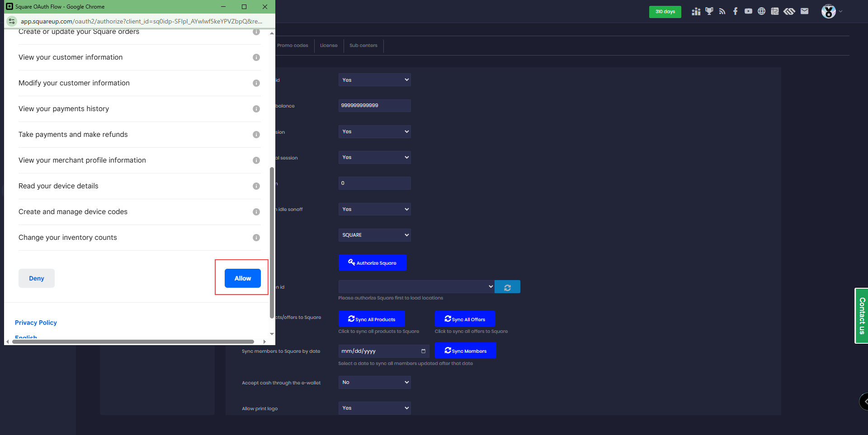
Task: Open the Allow print logo dropdown
Action: [x=374, y=408]
